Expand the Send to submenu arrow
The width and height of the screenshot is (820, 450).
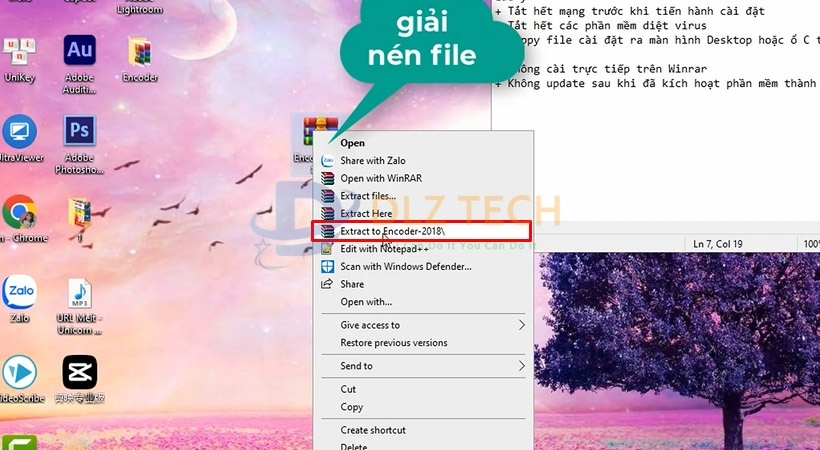[522, 366]
